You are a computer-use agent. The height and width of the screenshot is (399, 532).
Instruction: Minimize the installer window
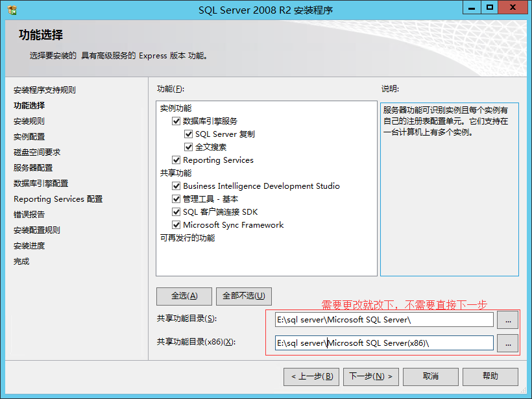472,8
